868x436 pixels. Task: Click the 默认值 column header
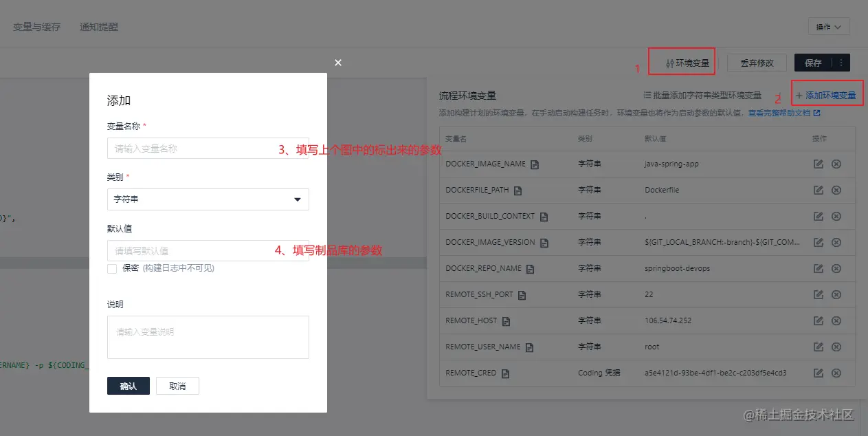[655, 138]
